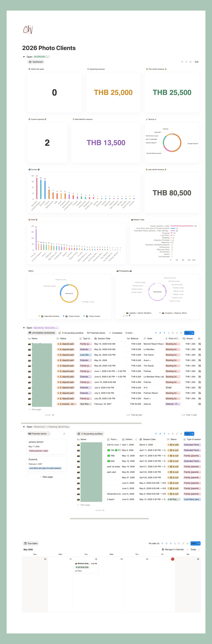Open view settings icon in Upcoming Sessions
The width and height of the screenshot is (212, 644).
[181, 333]
